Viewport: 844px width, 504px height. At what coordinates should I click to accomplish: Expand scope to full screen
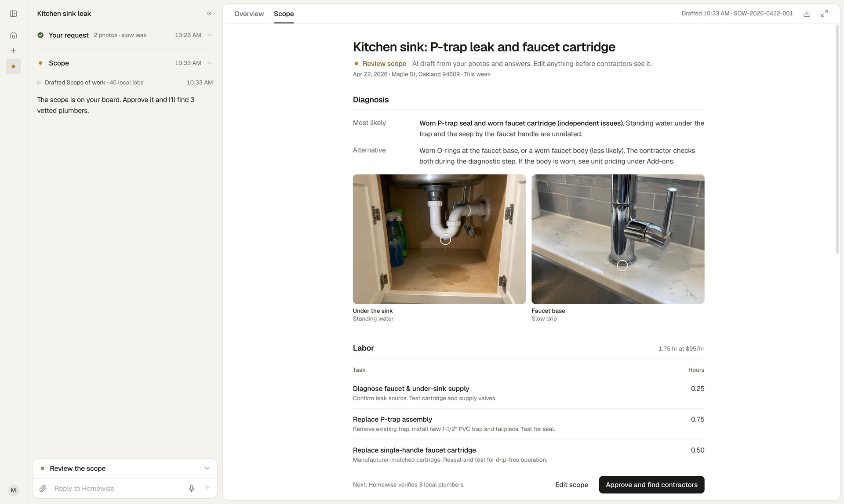click(x=824, y=14)
